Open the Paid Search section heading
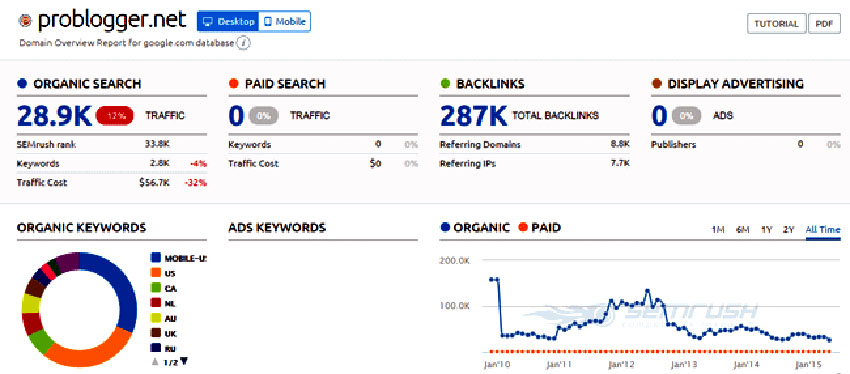 click(x=285, y=84)
